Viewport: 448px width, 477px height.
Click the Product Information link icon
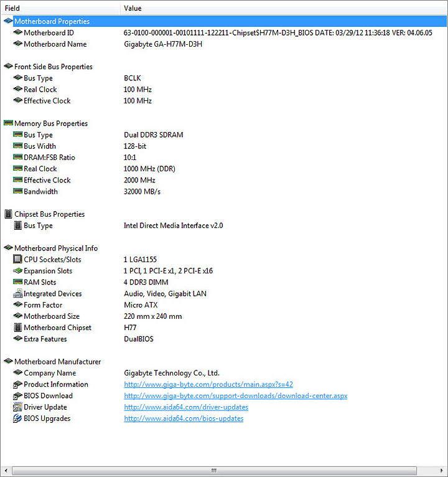(17, 384)
